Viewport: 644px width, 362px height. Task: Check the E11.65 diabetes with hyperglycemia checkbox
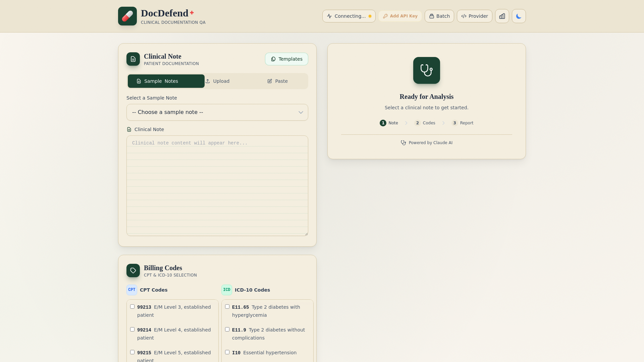click(x=227, y=307)
